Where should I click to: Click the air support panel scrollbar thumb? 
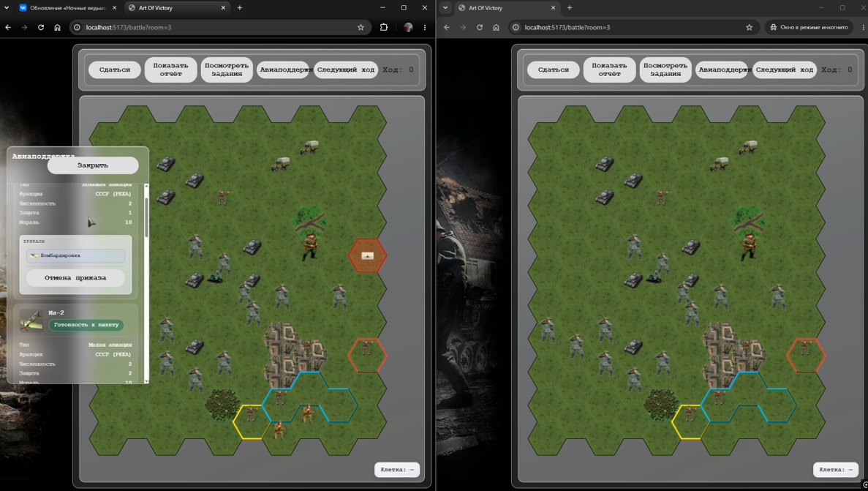(146, 217)
